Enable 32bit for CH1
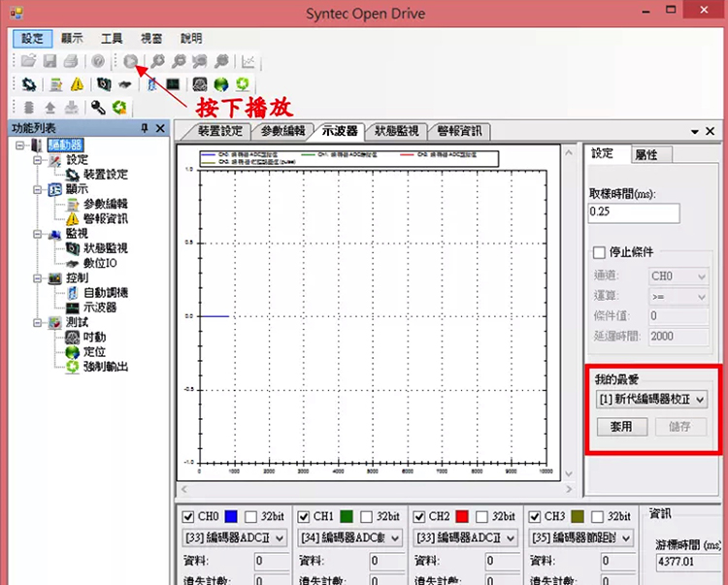Viewport: 728px width, 585px height. tap(366, 517)
